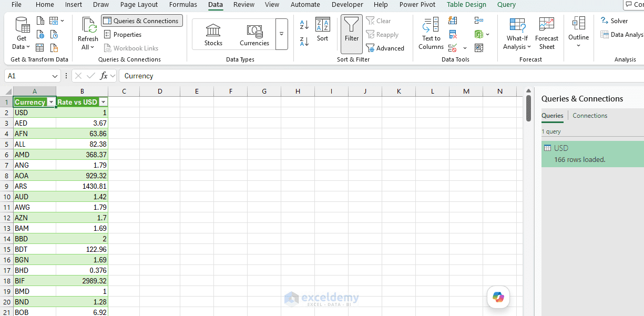Screen dimensions: 644x316
Task: Open the File menu
Action: (17, 5)
